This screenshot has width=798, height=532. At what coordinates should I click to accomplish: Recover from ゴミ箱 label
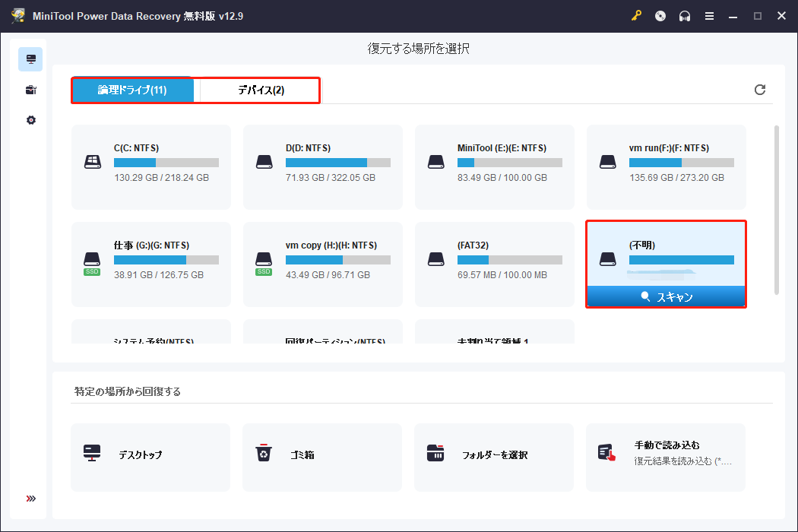tap(302, 454)
